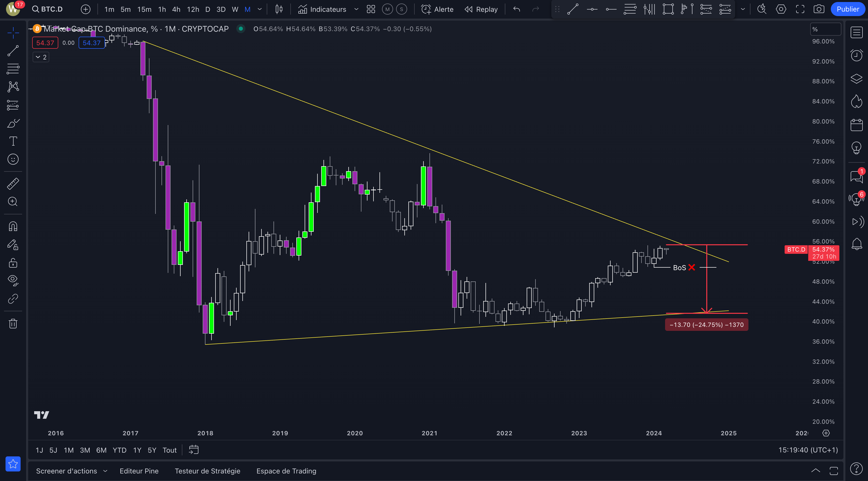Click the link drawings icon
868x481 pixels.
pos(13,299)
